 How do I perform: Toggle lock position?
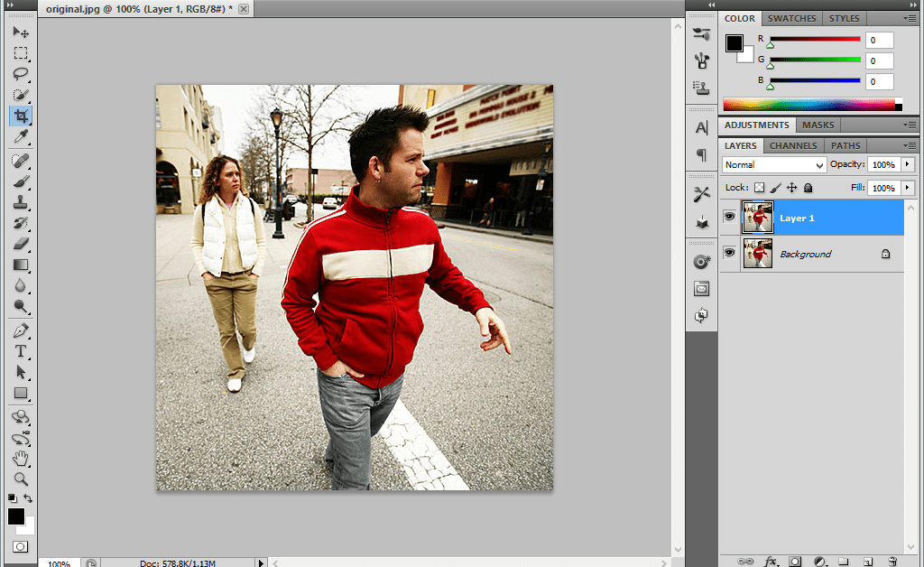792,188
